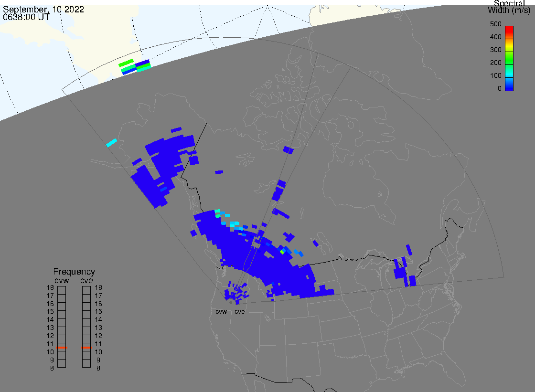Click the green and blue scatter cluster in the sunlit region
The height and width of the screenshot is (392, 535).
[x=135, y=66]
